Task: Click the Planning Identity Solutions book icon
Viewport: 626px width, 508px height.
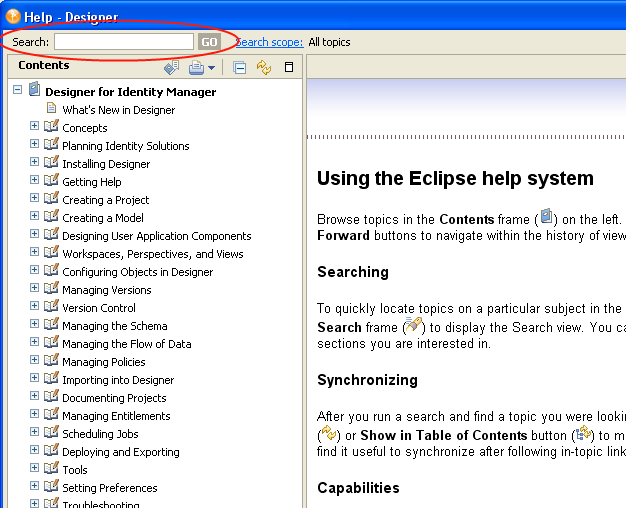Action: [51, 143]
